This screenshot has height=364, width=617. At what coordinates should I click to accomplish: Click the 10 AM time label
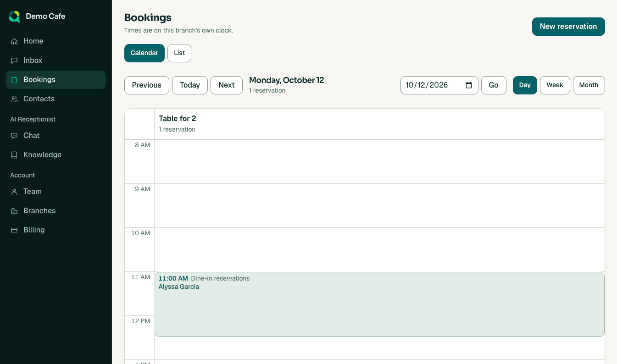(141, 233)
